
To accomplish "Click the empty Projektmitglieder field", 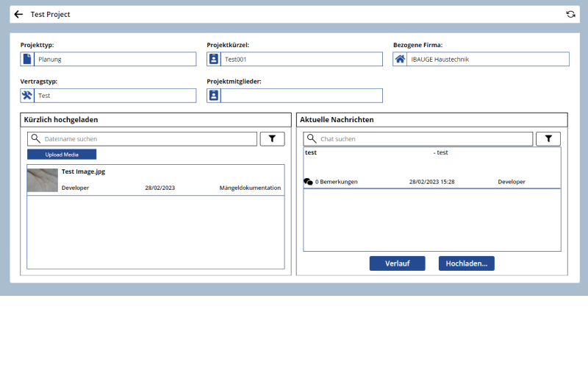I will point(301,96).
